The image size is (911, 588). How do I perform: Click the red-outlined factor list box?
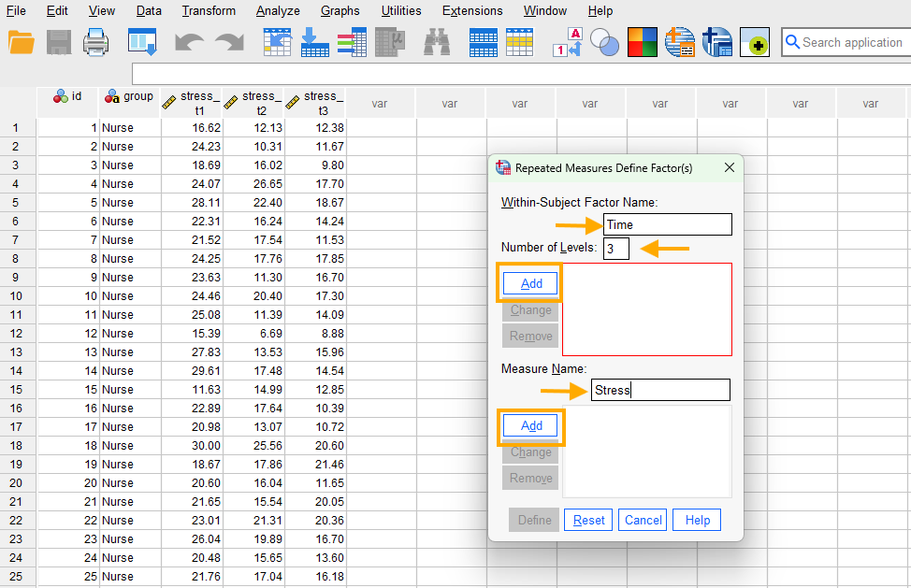point(646,309)
